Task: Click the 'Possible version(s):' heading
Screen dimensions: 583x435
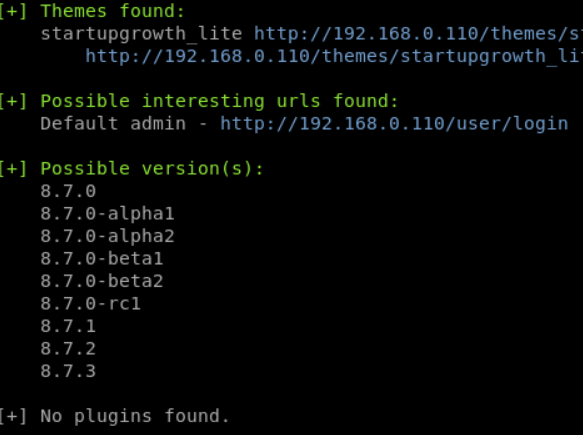Action: click(152, 169)
